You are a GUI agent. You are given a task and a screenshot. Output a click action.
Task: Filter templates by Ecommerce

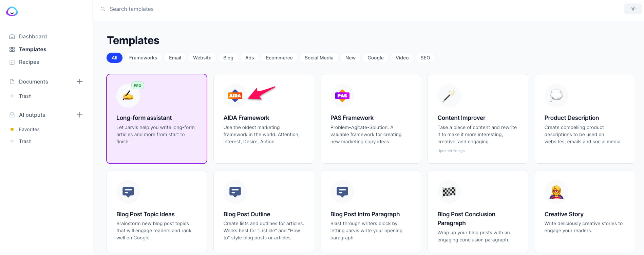pyautogui.click(x=279, y=58)
